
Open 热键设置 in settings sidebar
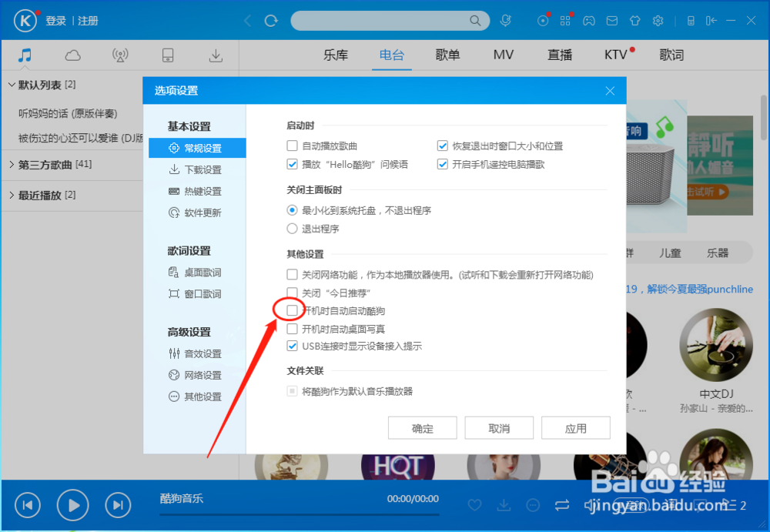tap(197, 191)
